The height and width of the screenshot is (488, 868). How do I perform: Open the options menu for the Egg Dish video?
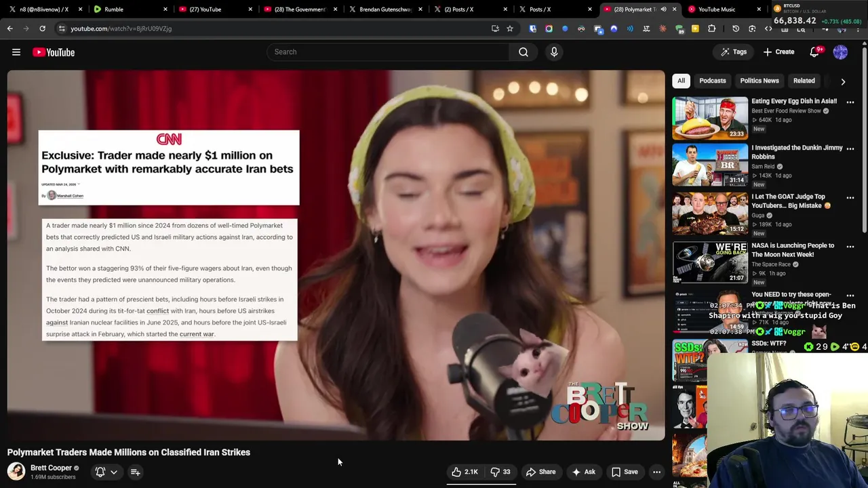(850, 102)
